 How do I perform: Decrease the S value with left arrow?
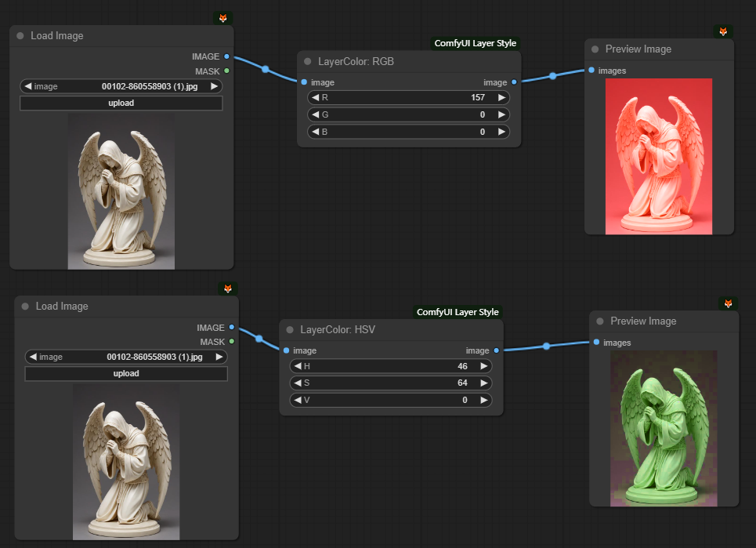tap(297, 383)
